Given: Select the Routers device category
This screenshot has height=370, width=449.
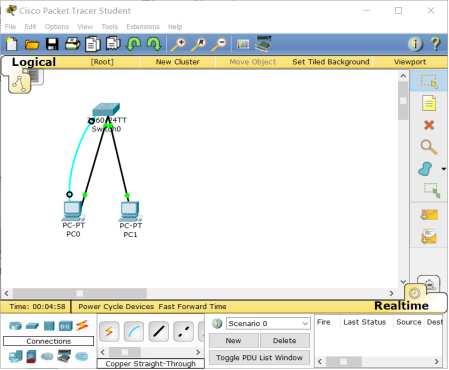Looking at the screenshot, I should click(x=15, y=326).
